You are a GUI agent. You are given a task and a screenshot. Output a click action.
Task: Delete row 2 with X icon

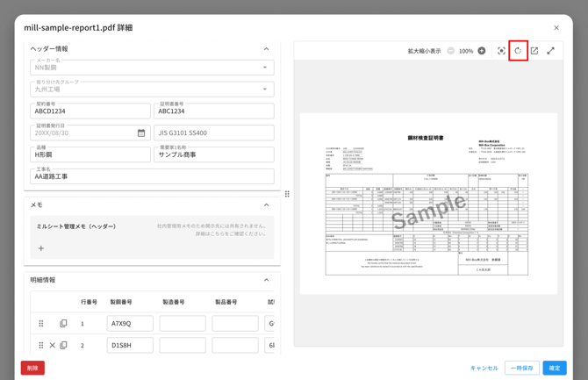53,345
